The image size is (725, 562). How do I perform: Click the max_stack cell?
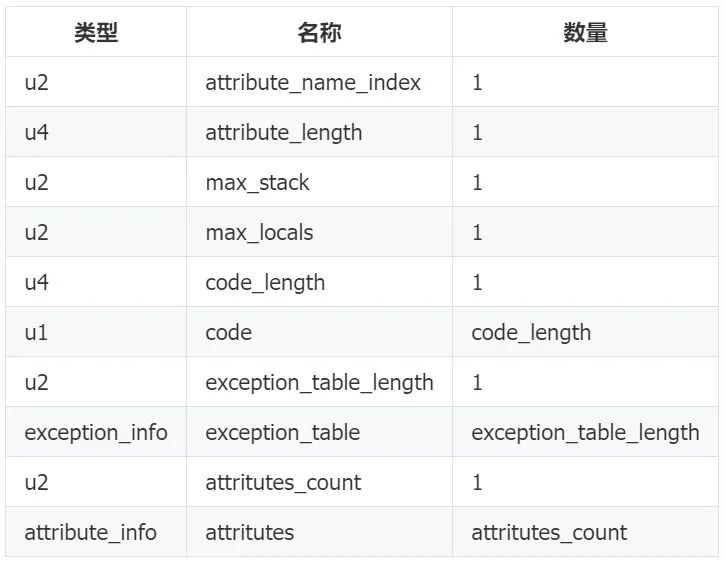[x=258, y=182]
